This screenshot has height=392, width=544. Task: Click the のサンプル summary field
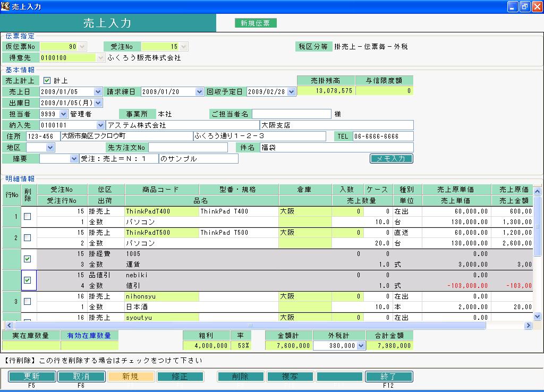[199, 158]
